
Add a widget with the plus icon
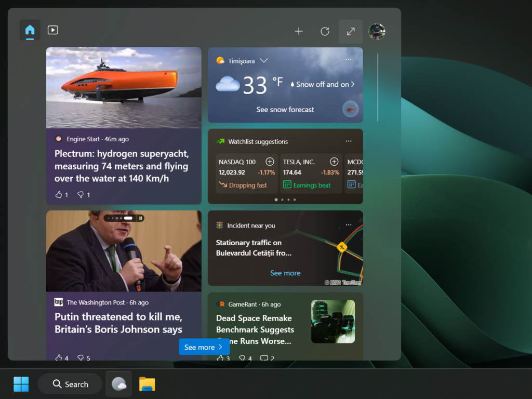point(299,32)
